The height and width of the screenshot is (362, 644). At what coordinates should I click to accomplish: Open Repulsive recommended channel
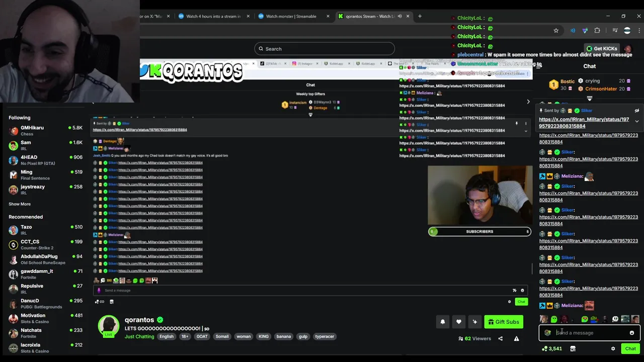pos(45,289)
